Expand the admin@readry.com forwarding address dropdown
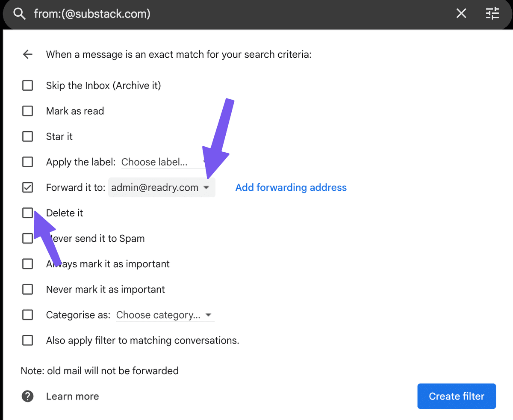The height and width of the screenshot is (420, 513). tap(162, 187)
